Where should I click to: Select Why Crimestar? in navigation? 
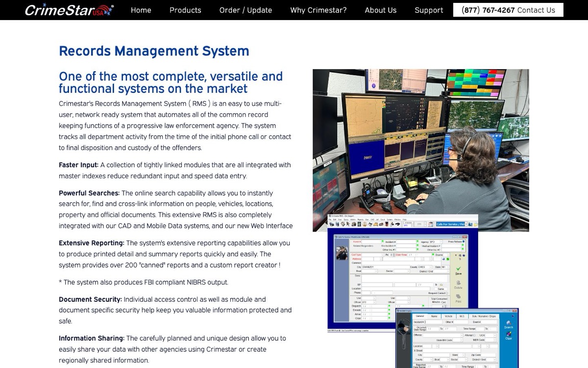point(318,10)
